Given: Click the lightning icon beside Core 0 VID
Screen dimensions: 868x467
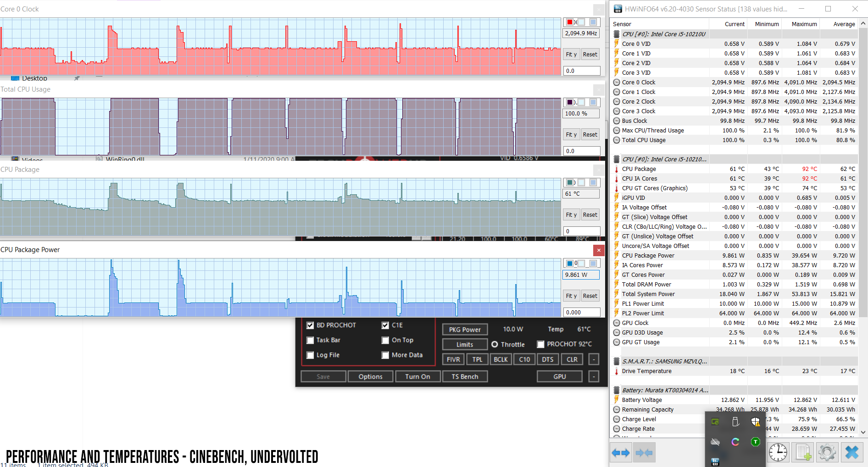Looking at the screenshot, I should [x=617, y=44].
